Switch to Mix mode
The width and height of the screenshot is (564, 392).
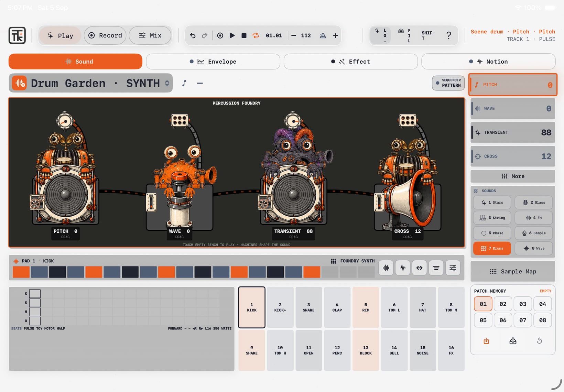click(x=150, y=35)
